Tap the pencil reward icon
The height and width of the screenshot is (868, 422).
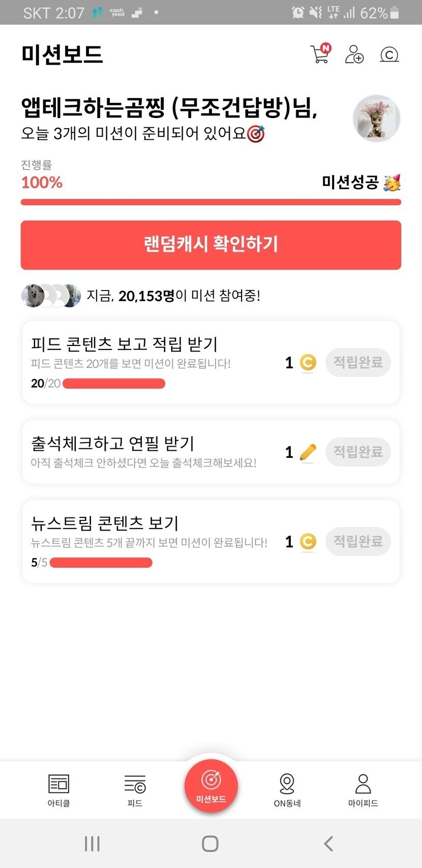click(x=308, y=452)
